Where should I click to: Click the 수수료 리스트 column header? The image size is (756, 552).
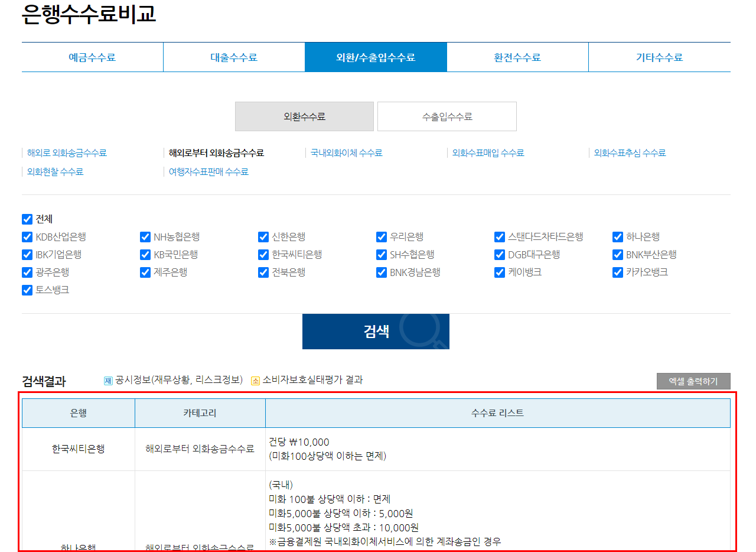coord(498,413)
